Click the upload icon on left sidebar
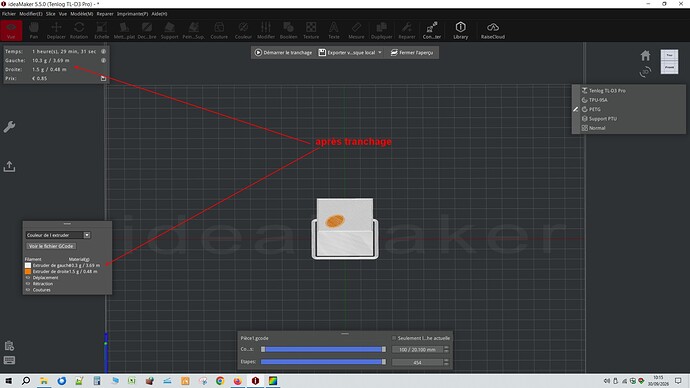This screenshot has height=388, width=690. [9, 166]
